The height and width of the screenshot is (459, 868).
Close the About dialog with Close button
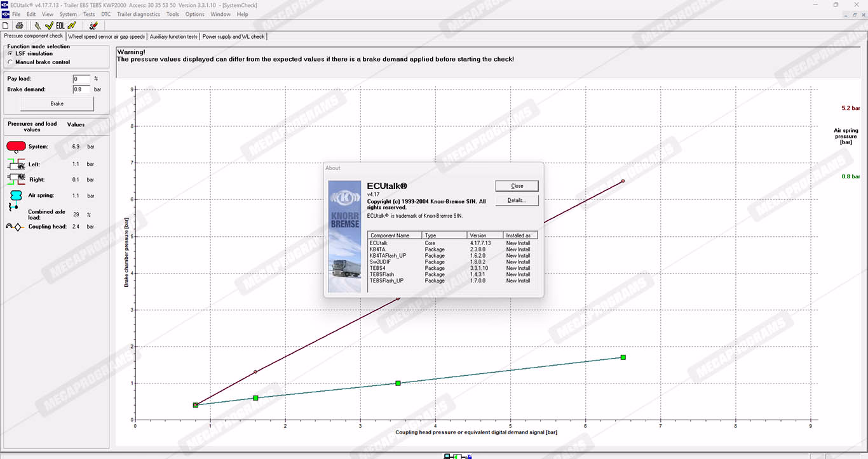coord(517,186)
